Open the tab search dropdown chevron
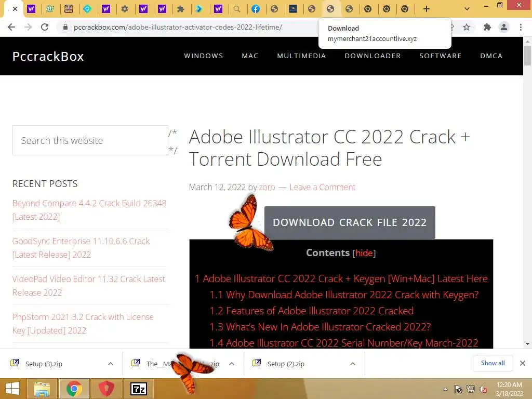Viewport: 532px width, 399px height. (x=467, y=9)
